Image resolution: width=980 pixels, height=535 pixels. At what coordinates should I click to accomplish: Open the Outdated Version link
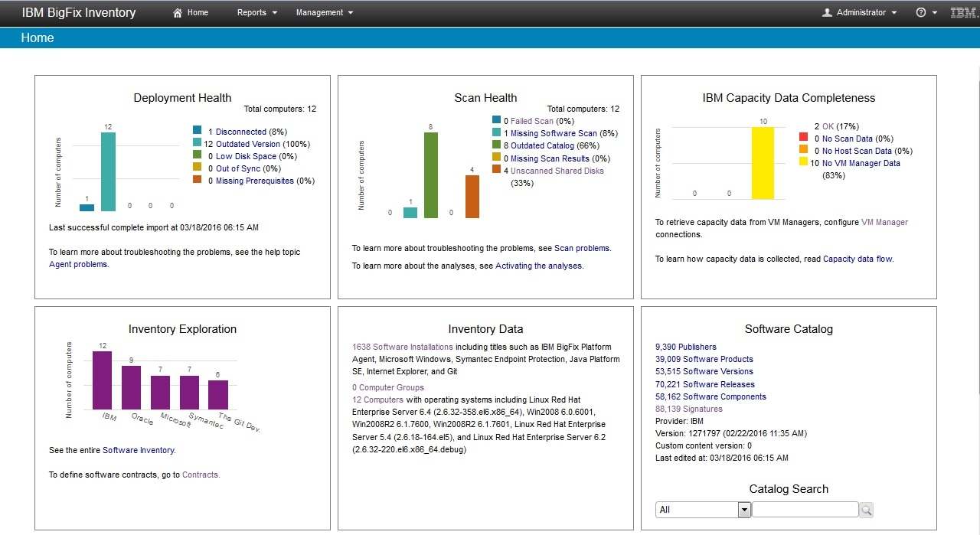click(x=248, y=144)
